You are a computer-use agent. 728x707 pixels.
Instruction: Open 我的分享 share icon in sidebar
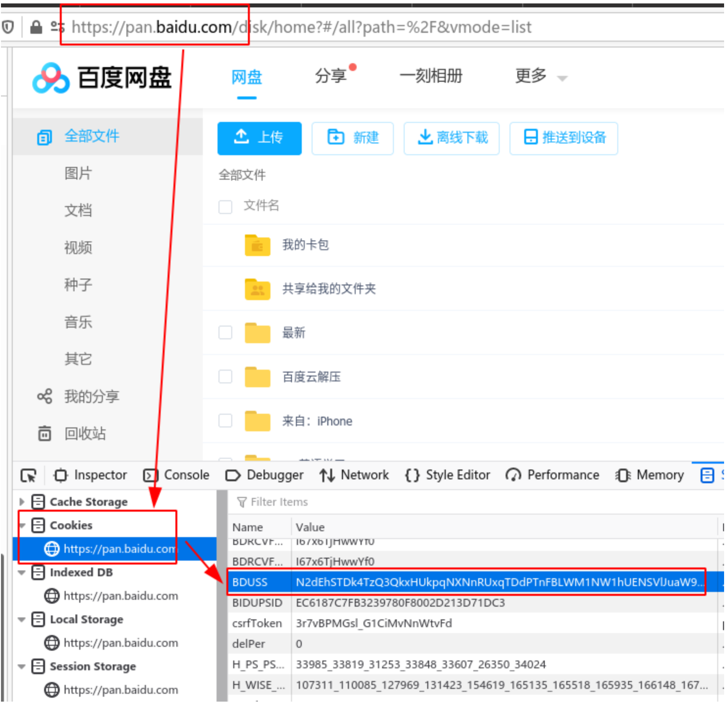tap(45, 396)
